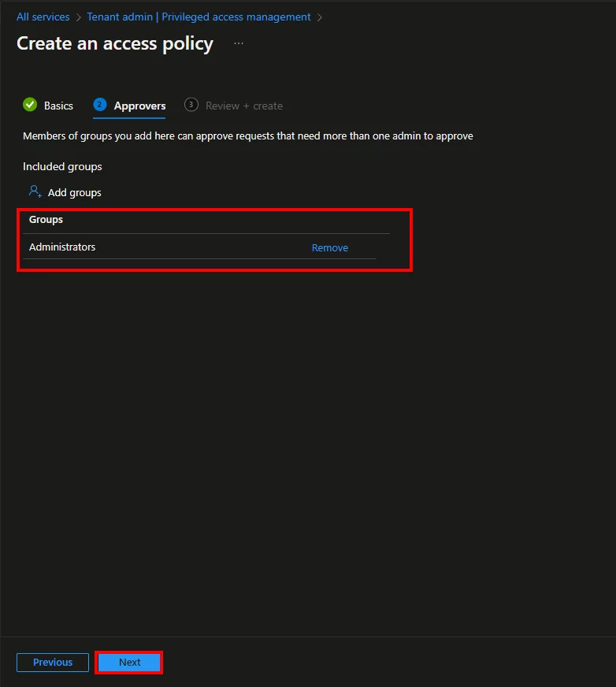Click the Add groups label
The width and height of the screenshot is (616, 687).
(x=75, y=193)
